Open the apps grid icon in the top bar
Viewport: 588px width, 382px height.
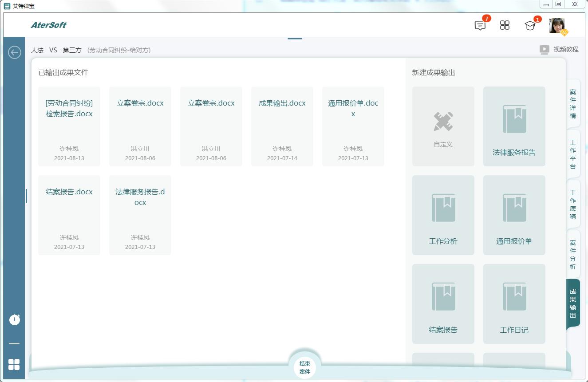(x=505, y=25)
